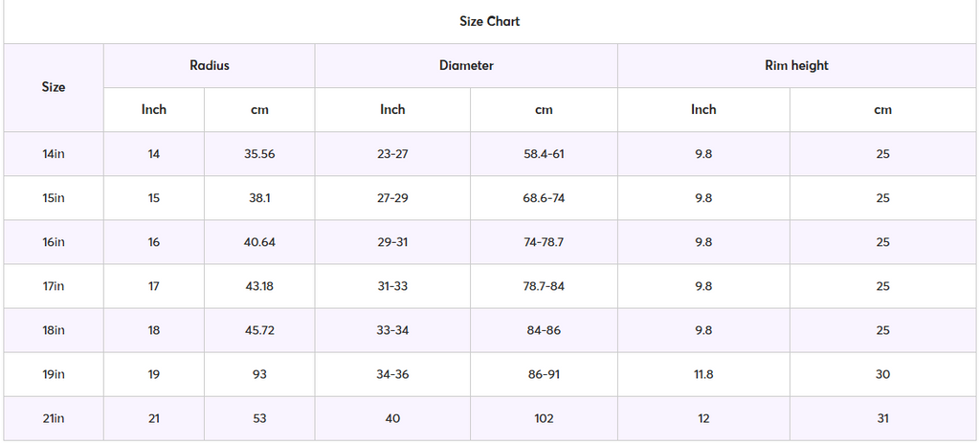Image resolution: width=980 pixels, height=445 pixels.
Task: Select the 21in size row label
Action: 54,419
